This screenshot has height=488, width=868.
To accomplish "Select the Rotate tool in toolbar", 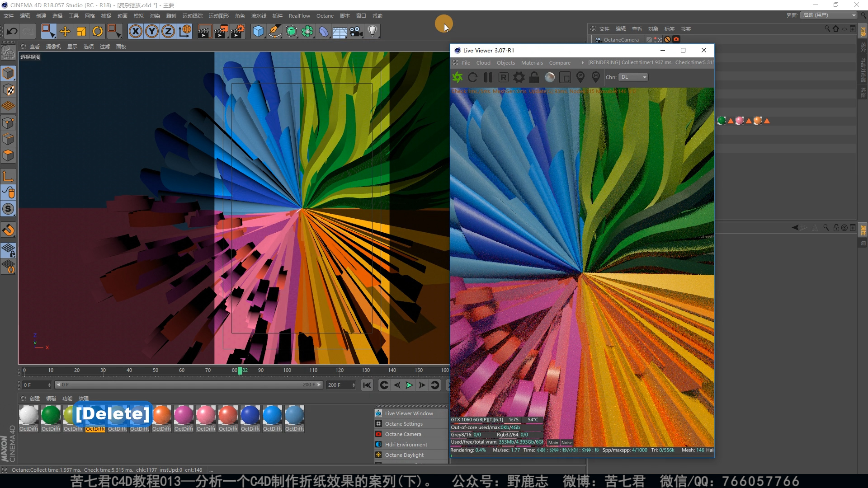I will [98, 31].
